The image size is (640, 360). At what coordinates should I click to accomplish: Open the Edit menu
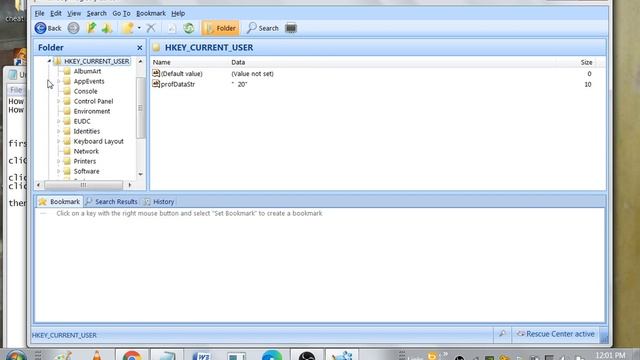click(56, 13)
